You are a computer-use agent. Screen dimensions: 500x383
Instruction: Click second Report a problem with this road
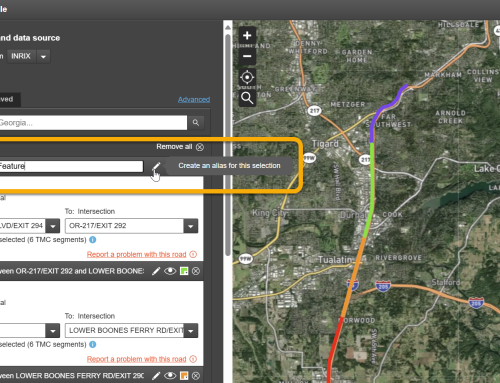(136, 359)
